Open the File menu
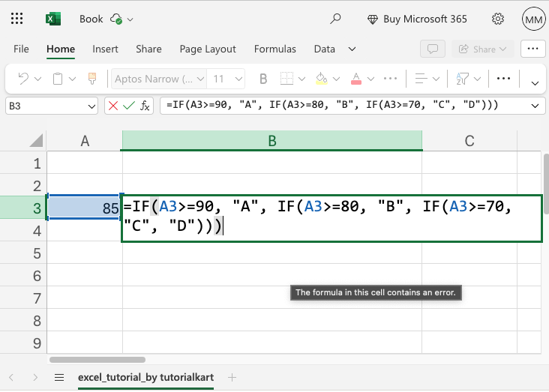549x392 pixels. coord(21,49)
